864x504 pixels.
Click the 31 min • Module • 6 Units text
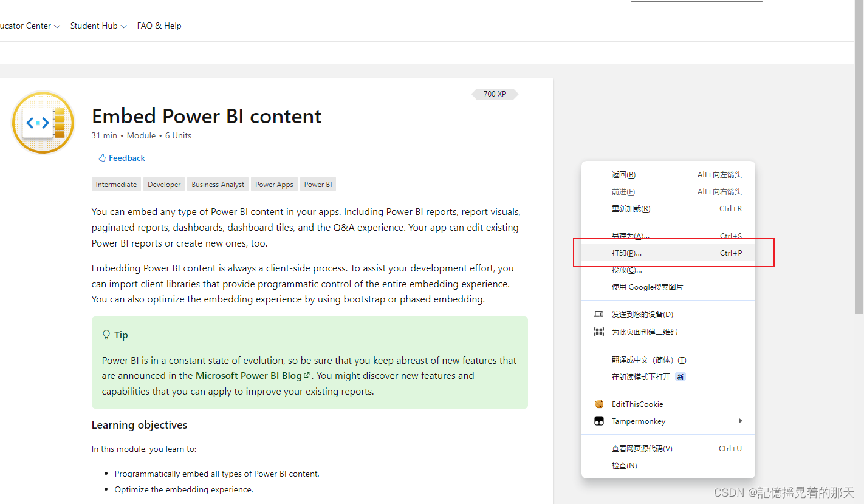(x=142, y=135)
